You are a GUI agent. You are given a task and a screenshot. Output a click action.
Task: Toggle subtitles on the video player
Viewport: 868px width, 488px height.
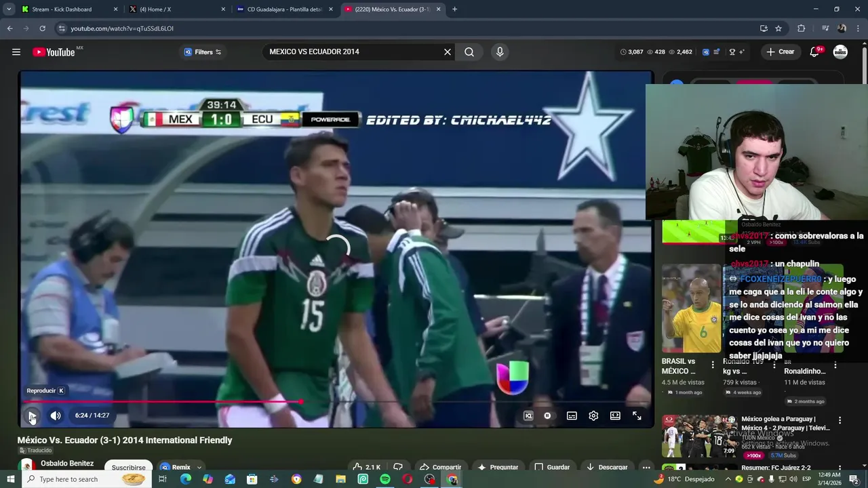[572, 415]
